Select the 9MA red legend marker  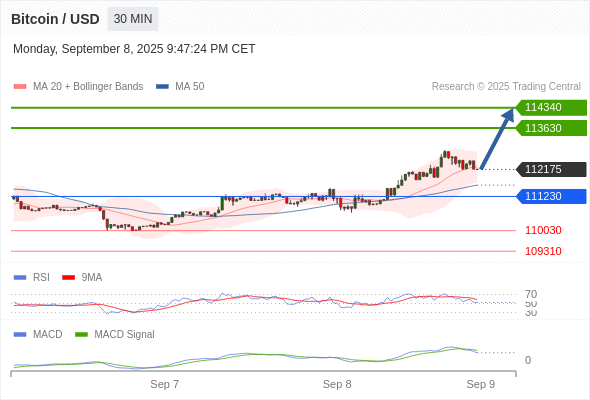pos(68,278)
